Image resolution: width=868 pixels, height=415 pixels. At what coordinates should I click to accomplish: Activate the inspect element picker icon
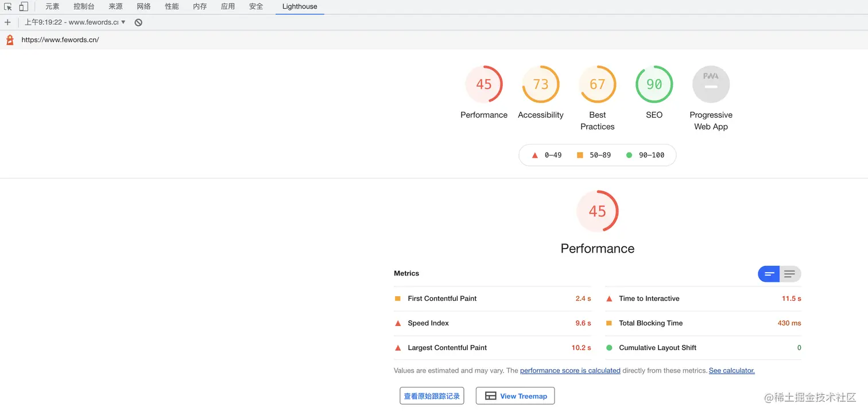tap(8, 6)
